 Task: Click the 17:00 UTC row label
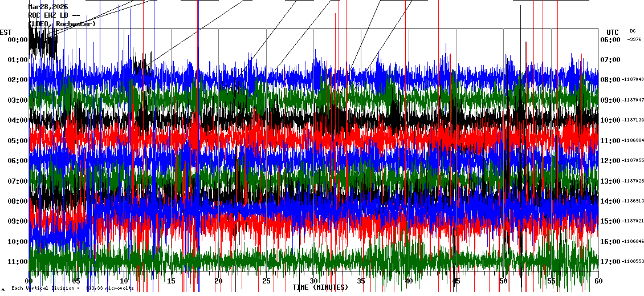click(610, 261)
